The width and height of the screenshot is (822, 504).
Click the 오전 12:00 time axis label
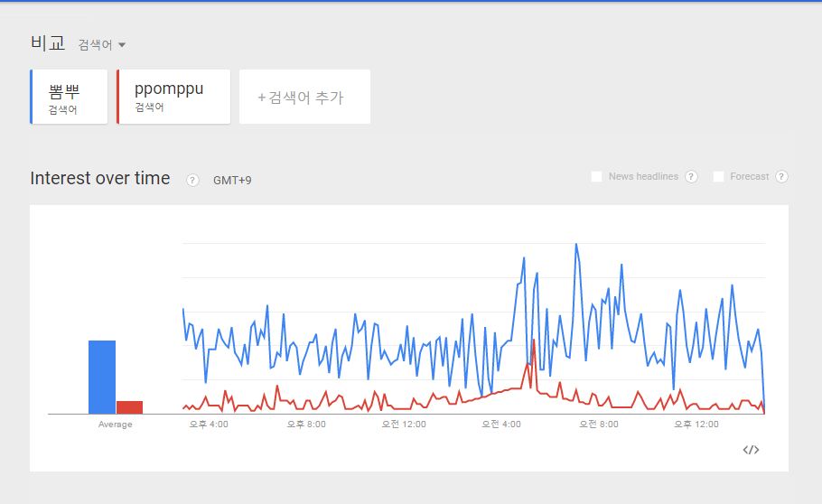[x=403, y=425]
